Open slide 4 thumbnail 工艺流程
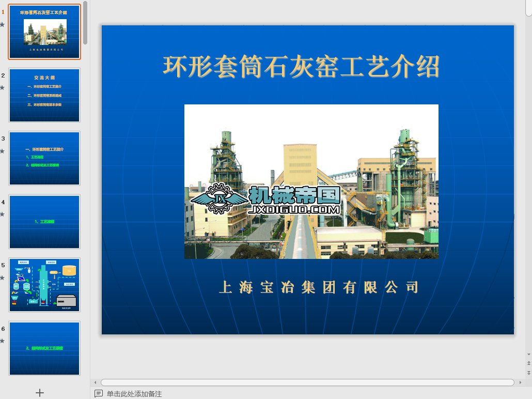The width and height of the screenshot is (532, 399). 44,222
